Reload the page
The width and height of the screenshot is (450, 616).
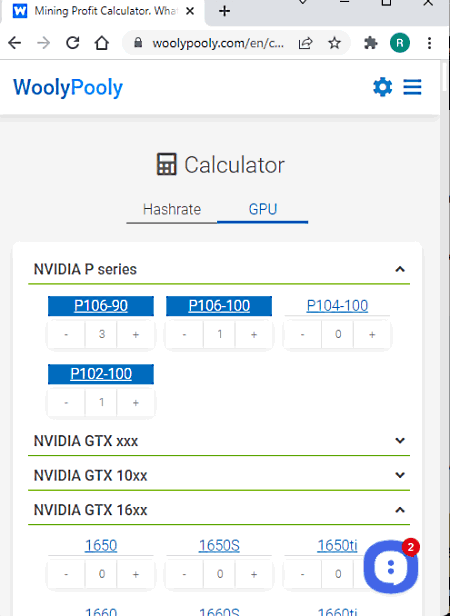(x=73, y=43)
